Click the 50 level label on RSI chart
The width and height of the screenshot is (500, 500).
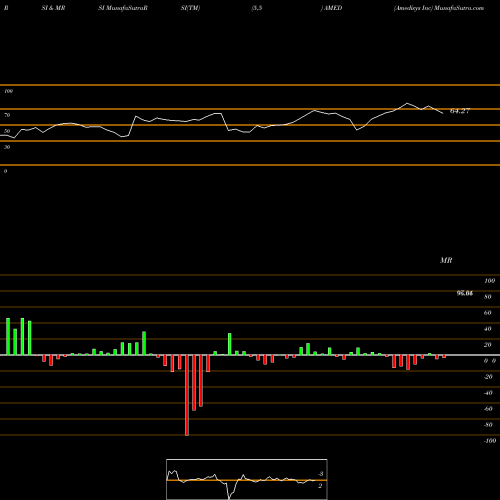[x=7, y=131]
